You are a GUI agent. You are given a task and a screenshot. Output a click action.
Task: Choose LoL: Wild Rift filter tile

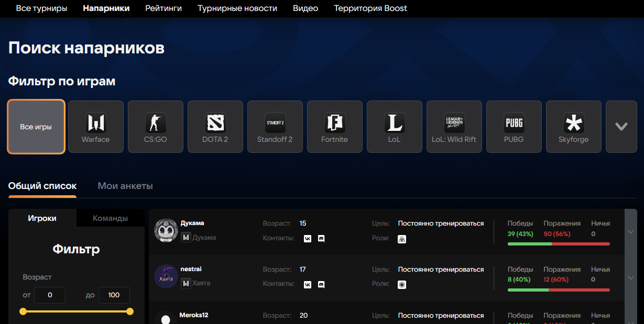point(454,127)
